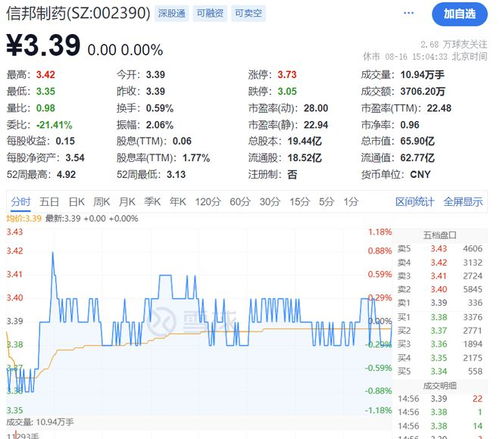Click the 流通值 value 62.77亿
The width and height of the screenshot is (500, 439).
[418, 158]
